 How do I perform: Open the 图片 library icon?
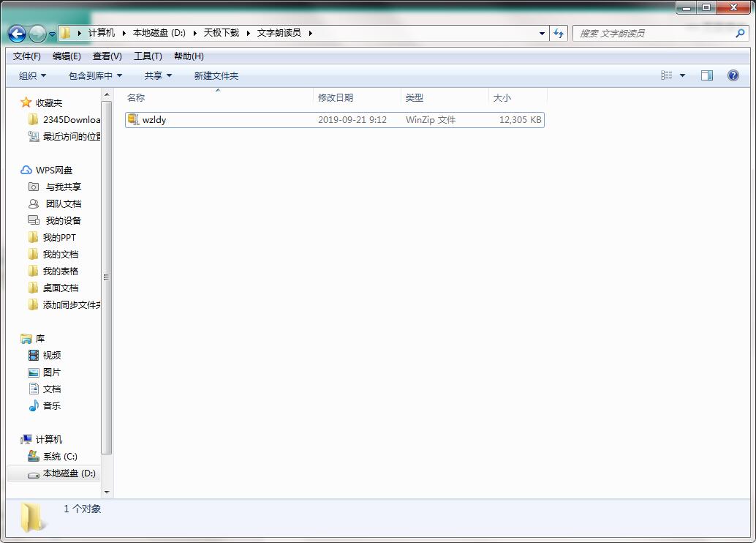click(34, 372)
